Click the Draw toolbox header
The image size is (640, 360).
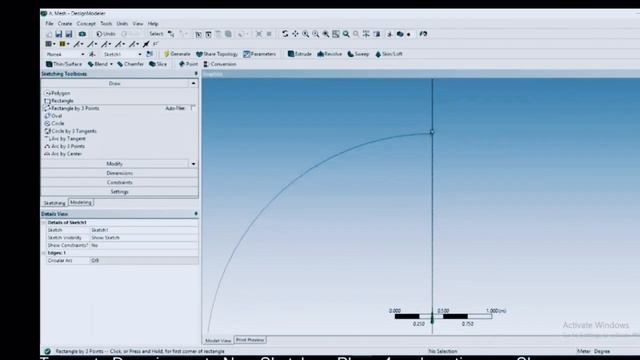pyautogui.click(x=115, y=83)
